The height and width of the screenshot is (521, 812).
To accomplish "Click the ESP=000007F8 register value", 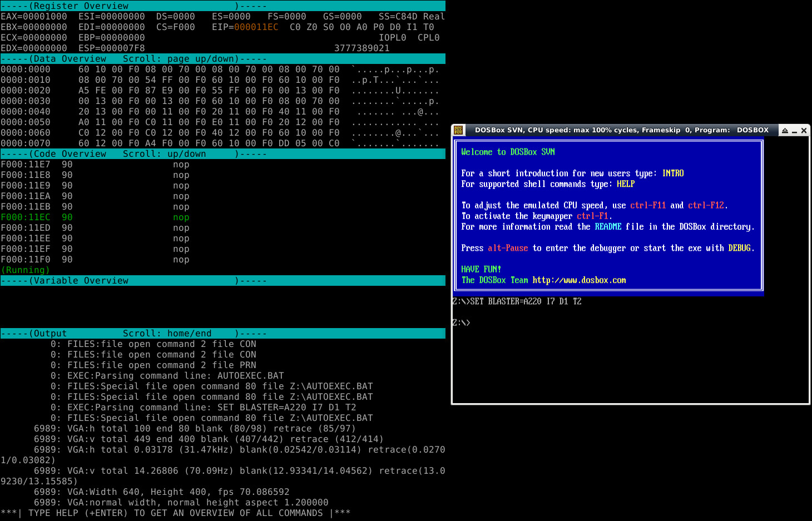I will tap(112, 48).
